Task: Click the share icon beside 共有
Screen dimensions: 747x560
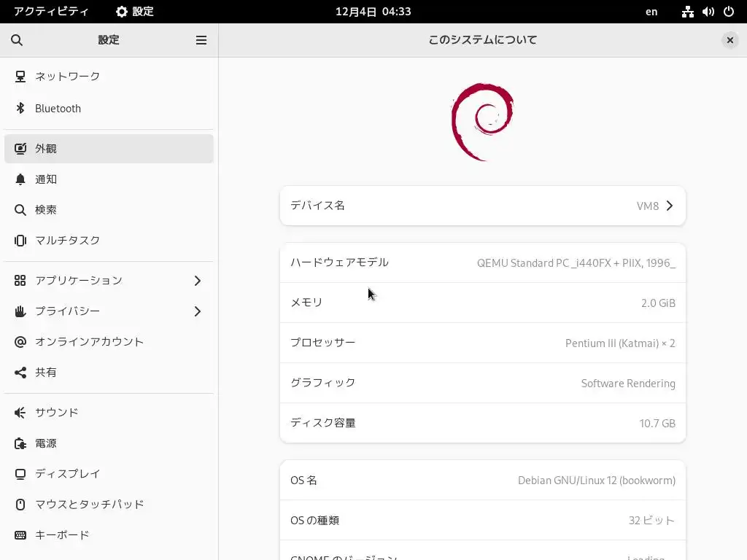Action: [x=20, y=373]
